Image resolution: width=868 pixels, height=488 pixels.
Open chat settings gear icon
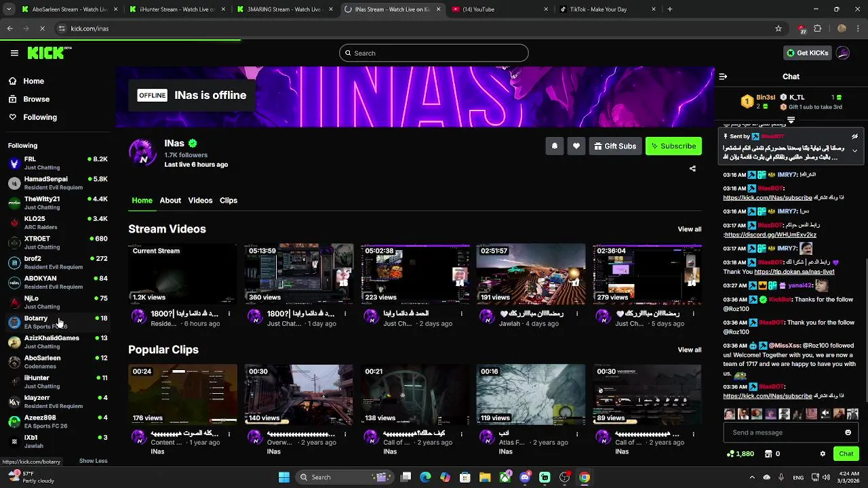(x=823, y=454)
